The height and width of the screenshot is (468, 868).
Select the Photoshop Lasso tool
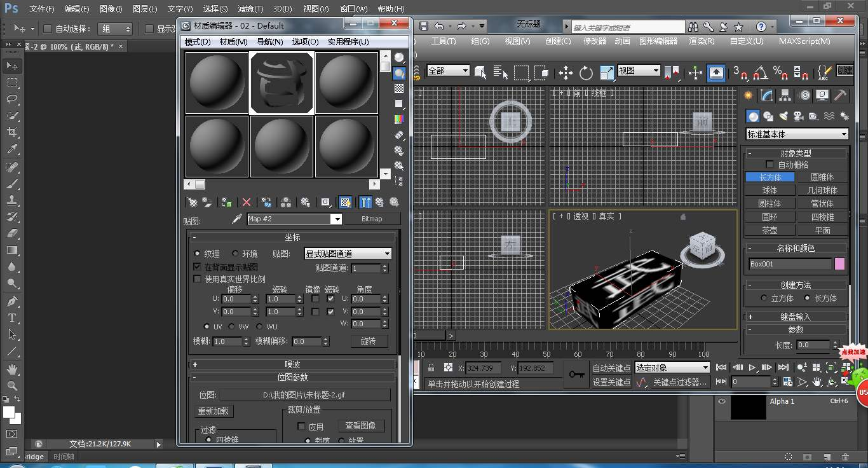coord(12,99)
